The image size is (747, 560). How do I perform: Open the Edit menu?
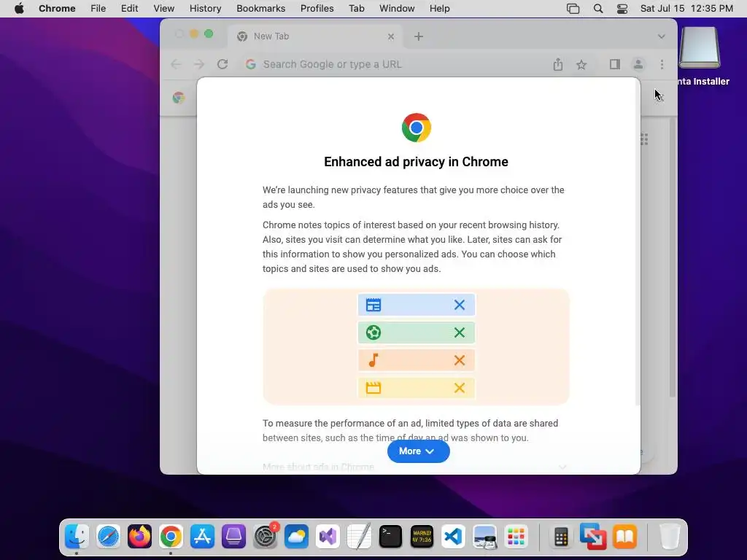tap(129, 9)
